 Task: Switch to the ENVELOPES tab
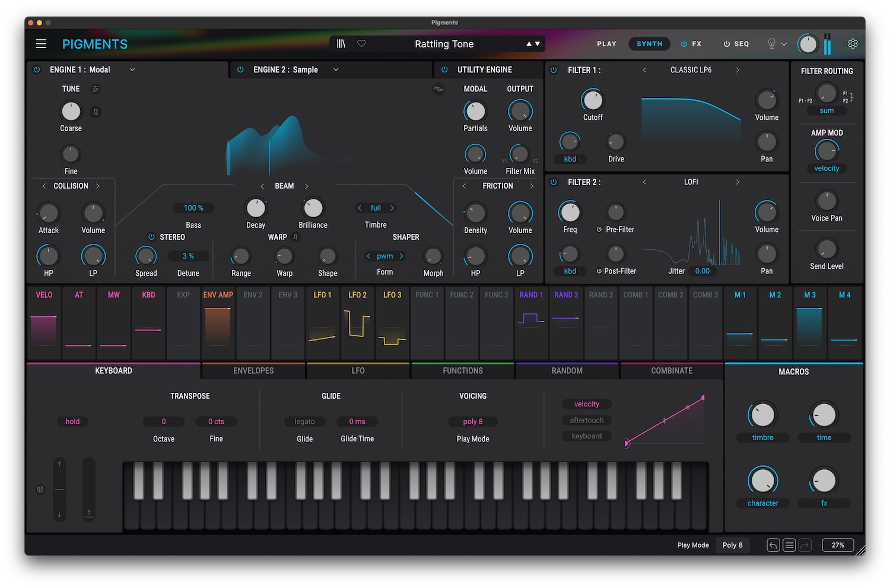[253, 371]
